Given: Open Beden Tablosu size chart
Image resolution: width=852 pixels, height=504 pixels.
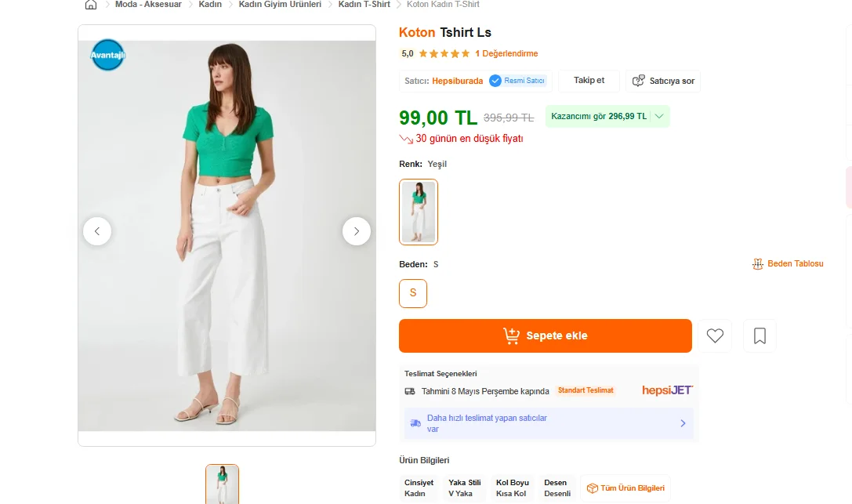Looking at the screenshot, I should (788, 264).
